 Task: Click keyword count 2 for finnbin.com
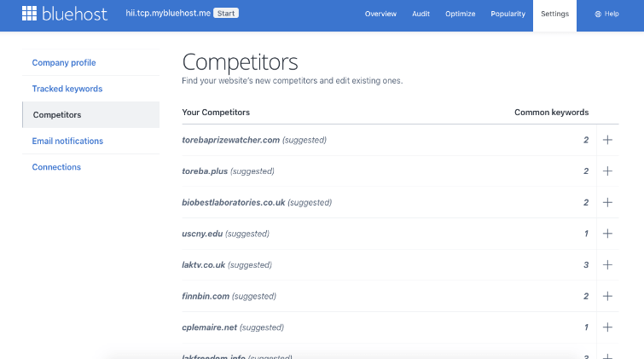pos(586,296)
